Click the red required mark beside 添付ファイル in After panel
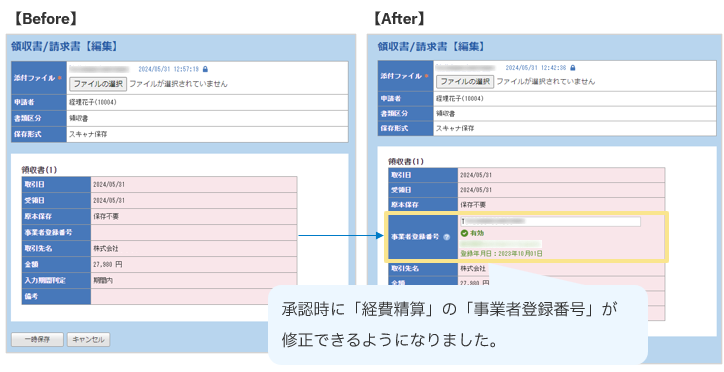This screenshot has height=372, width=724. click(427, 76)
